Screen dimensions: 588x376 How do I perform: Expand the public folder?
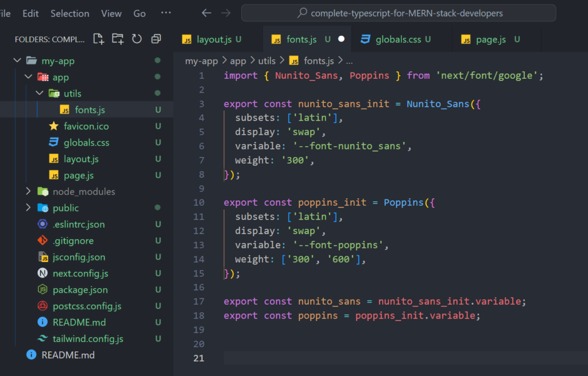28,208
